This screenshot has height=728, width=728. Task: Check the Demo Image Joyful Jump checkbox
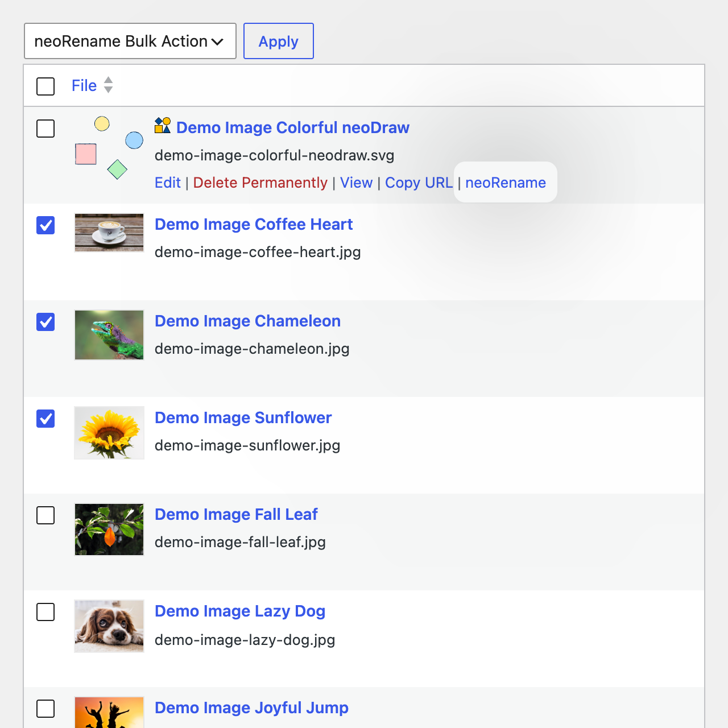[45, 709]
